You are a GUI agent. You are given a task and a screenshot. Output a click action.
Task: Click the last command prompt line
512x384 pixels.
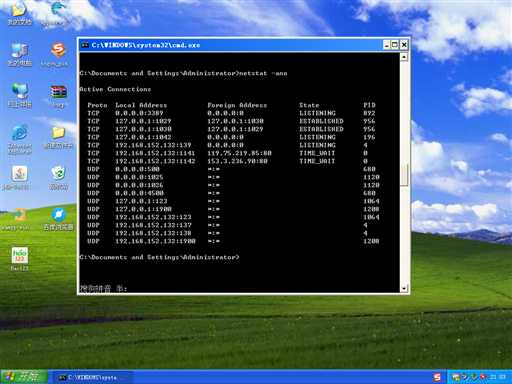click(x=159, y=257)
